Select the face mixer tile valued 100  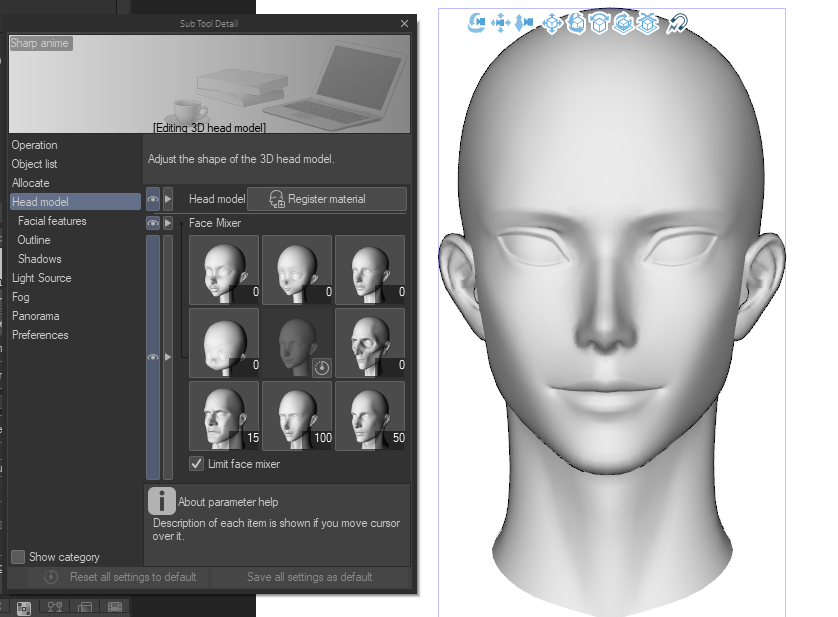point(297,416)
